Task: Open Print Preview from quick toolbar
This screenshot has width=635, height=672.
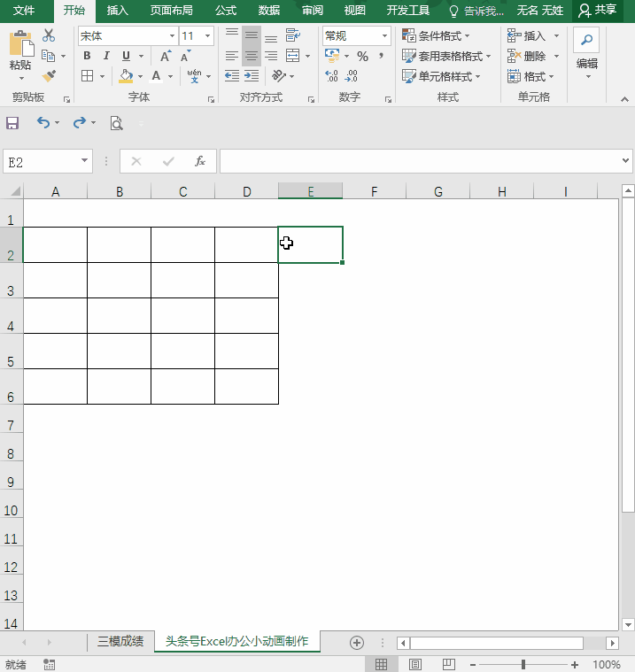Action: pos(116,123)
